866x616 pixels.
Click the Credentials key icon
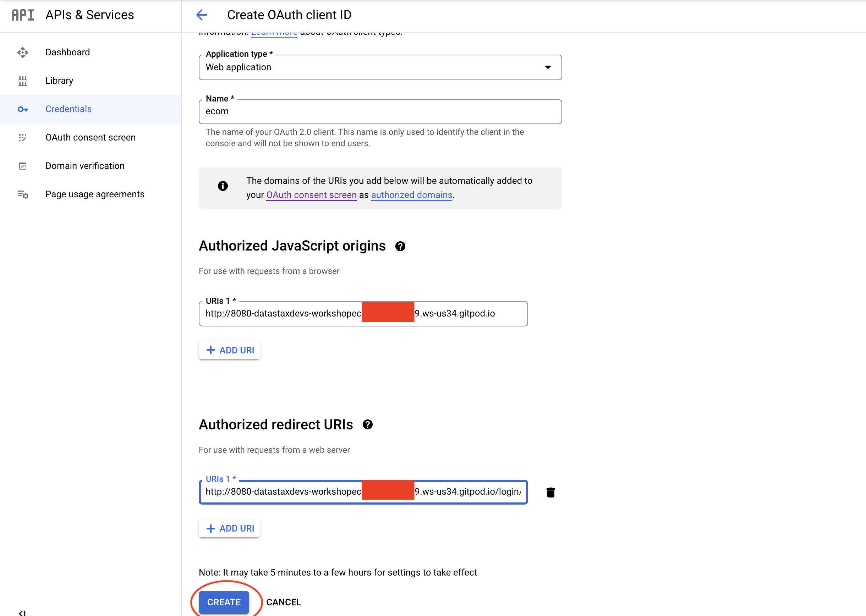(23, 109)
